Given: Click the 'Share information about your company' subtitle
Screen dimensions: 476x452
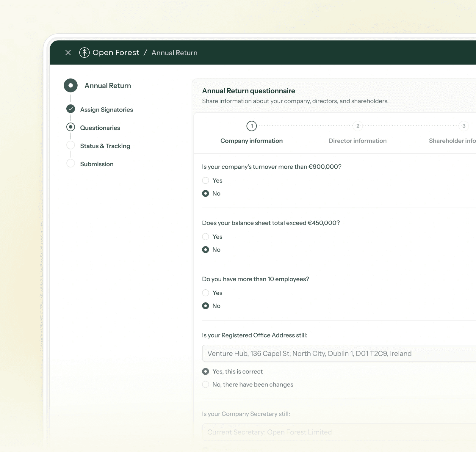Looking at the screenshot, I should click(295, 101).
